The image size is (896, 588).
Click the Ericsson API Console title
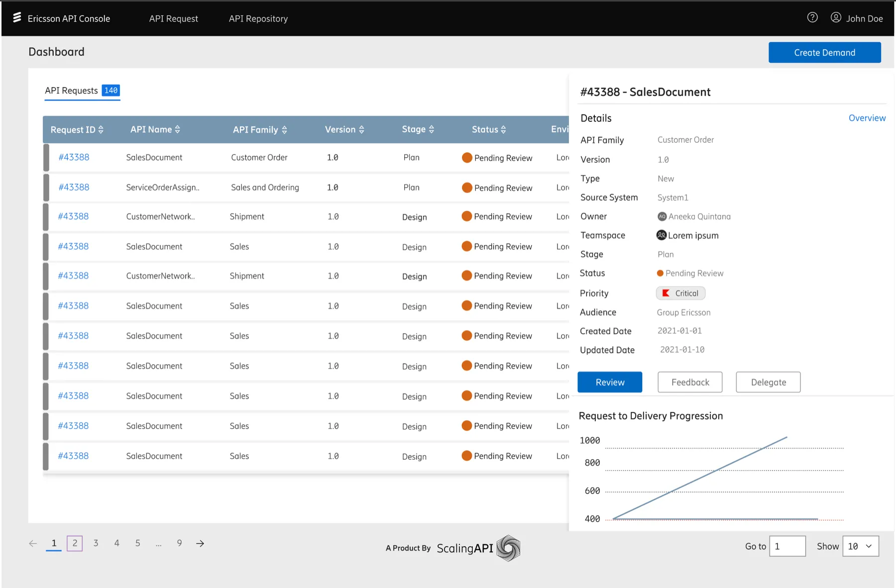click(69, 18)
